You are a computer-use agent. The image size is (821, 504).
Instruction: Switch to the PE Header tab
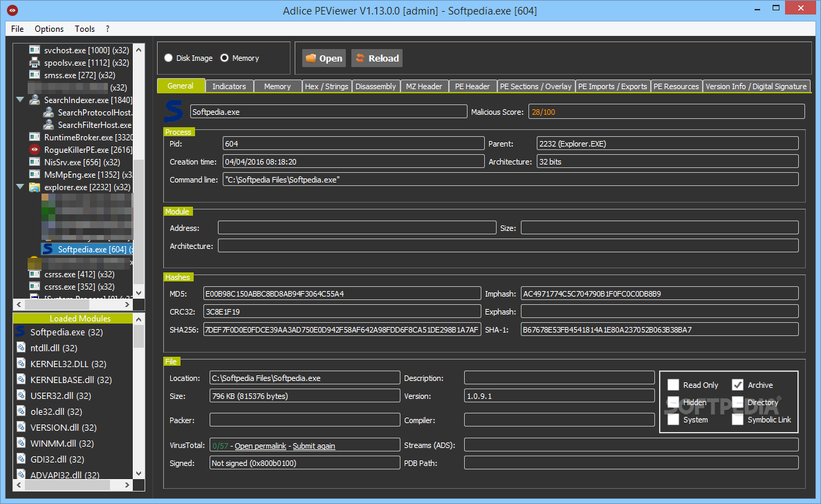point(472,86)
